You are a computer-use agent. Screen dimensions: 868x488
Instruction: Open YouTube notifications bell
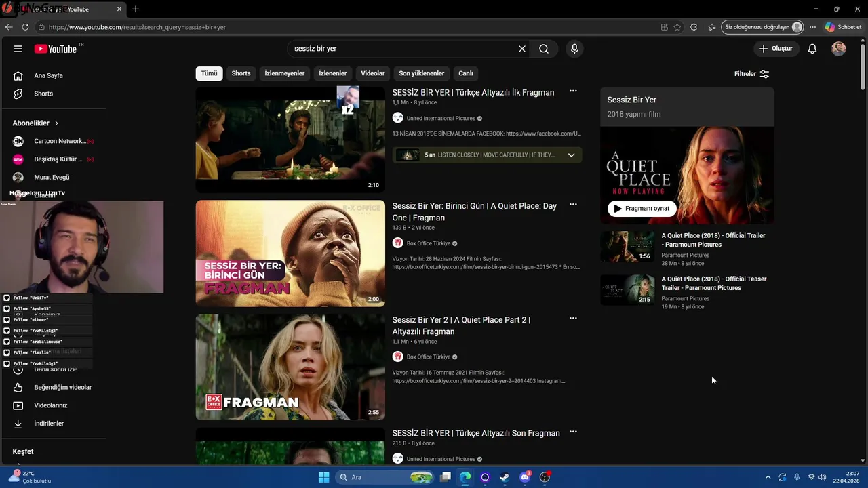tap(812, 49)
